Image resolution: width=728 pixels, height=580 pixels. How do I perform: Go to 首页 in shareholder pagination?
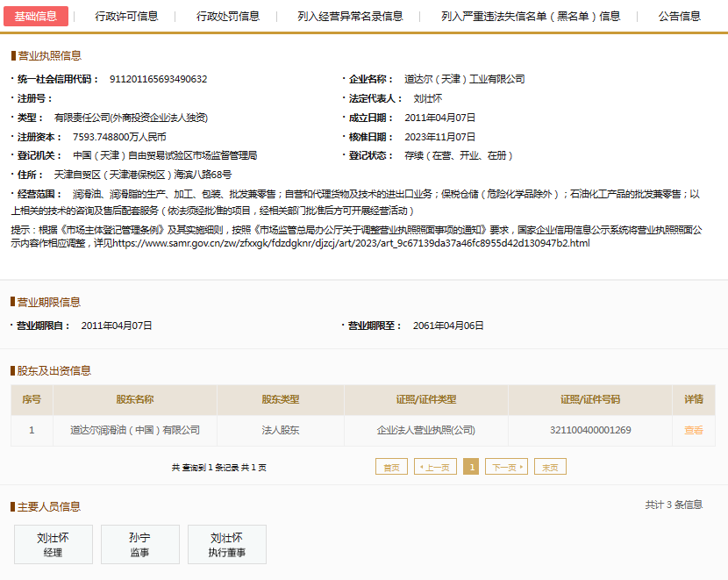(391, 467)
